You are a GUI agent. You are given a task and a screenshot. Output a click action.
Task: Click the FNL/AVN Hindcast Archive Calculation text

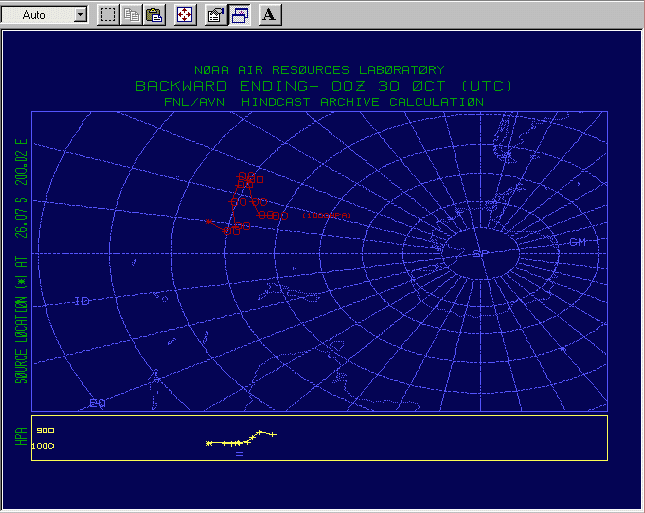point(323,101)
